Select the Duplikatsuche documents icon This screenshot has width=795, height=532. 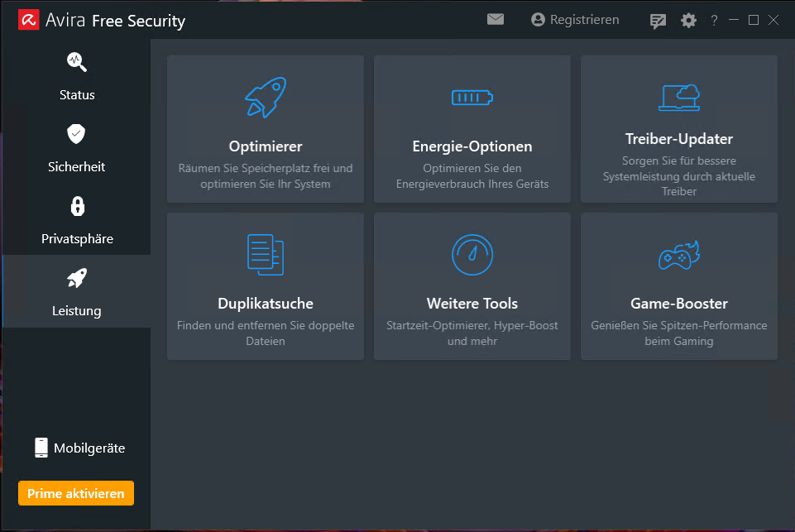point(266,255)
